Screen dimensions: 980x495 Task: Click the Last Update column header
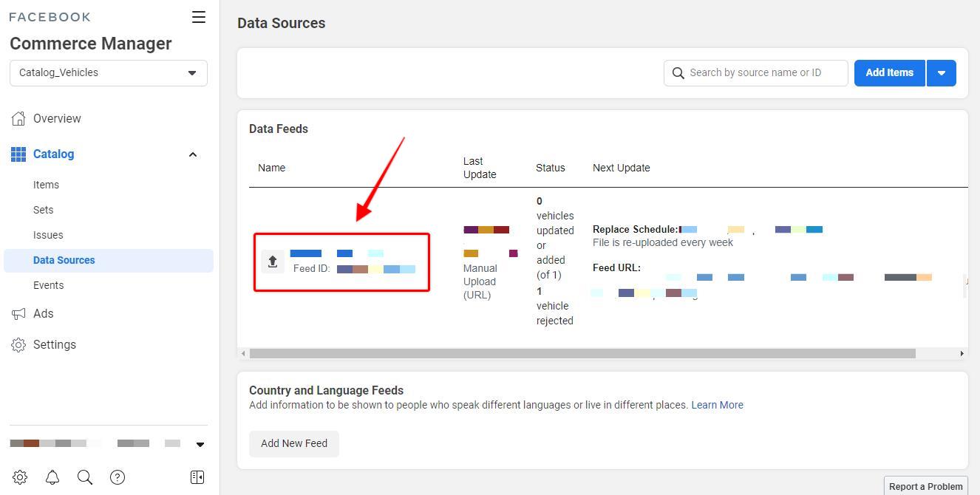tap(480, 168)
